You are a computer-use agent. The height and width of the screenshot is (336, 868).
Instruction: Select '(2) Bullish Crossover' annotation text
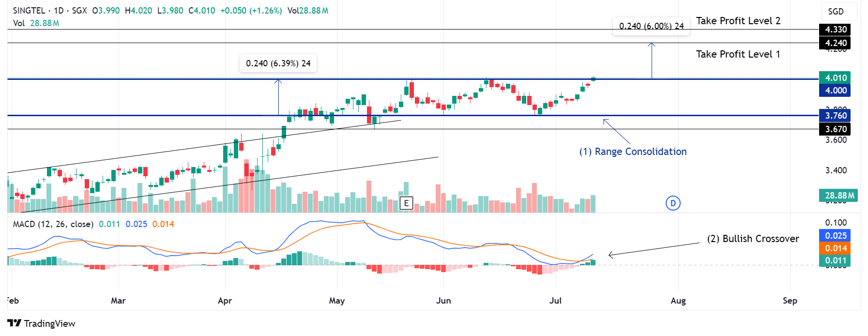coord(753,239)
